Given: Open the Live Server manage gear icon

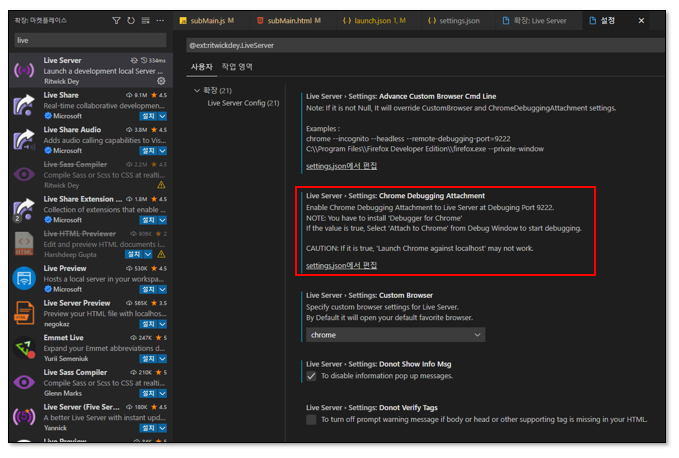Looking at the screenshot, I should tap(161, 81).
